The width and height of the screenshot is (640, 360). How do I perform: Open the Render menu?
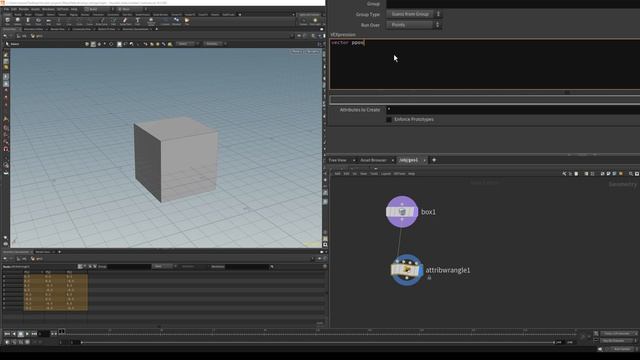24,9
